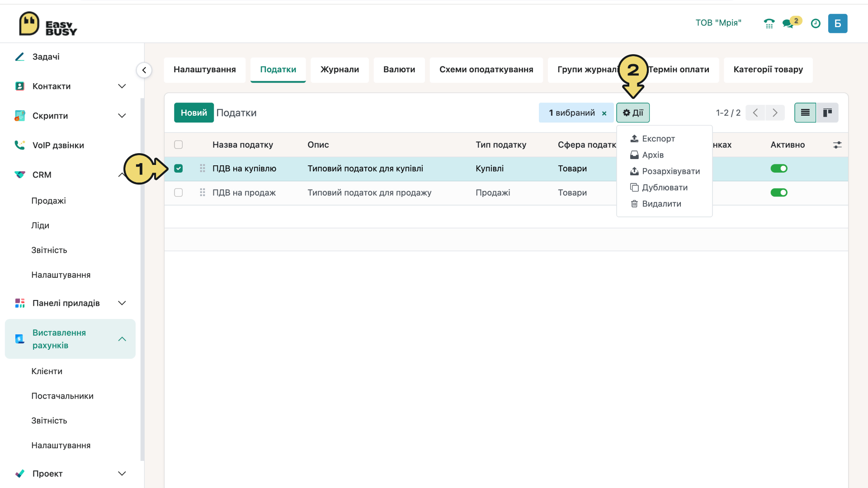Open the Термін оплати tab
868x488 pixels.
coord(679,70)
